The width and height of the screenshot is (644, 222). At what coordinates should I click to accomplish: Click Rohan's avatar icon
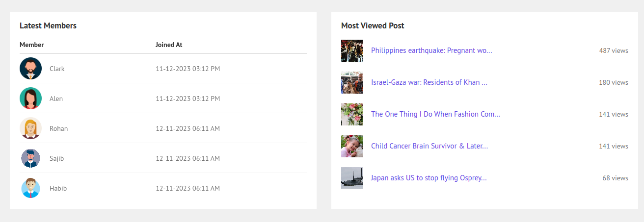tap(30, 128)
